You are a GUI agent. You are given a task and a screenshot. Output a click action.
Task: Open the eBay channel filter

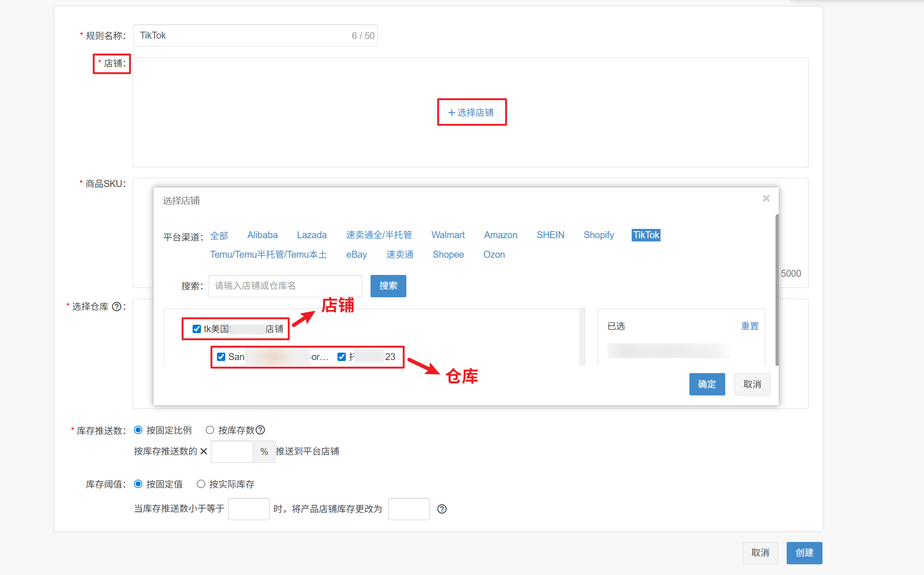tap(356, 254)
